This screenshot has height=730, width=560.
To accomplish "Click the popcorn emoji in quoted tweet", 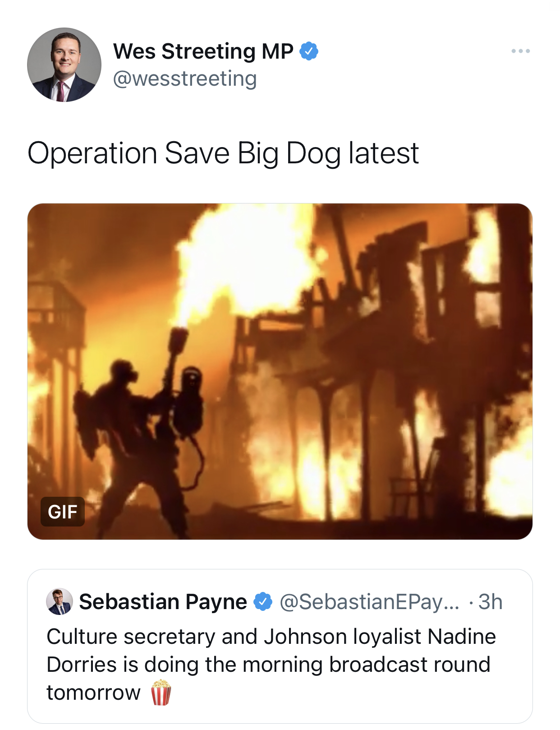I will coord(161,693).
